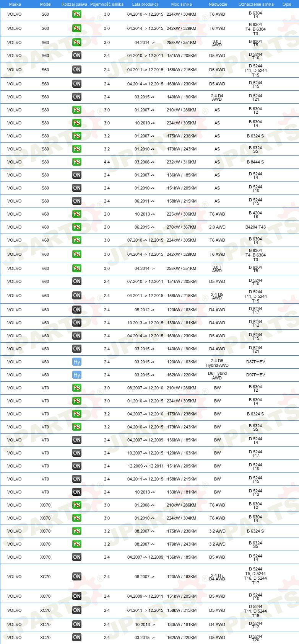Viewport: 299px width, 644px height.
Task: Select the 4.4 engine capacity cell
Action: click(x=107, y=162)
